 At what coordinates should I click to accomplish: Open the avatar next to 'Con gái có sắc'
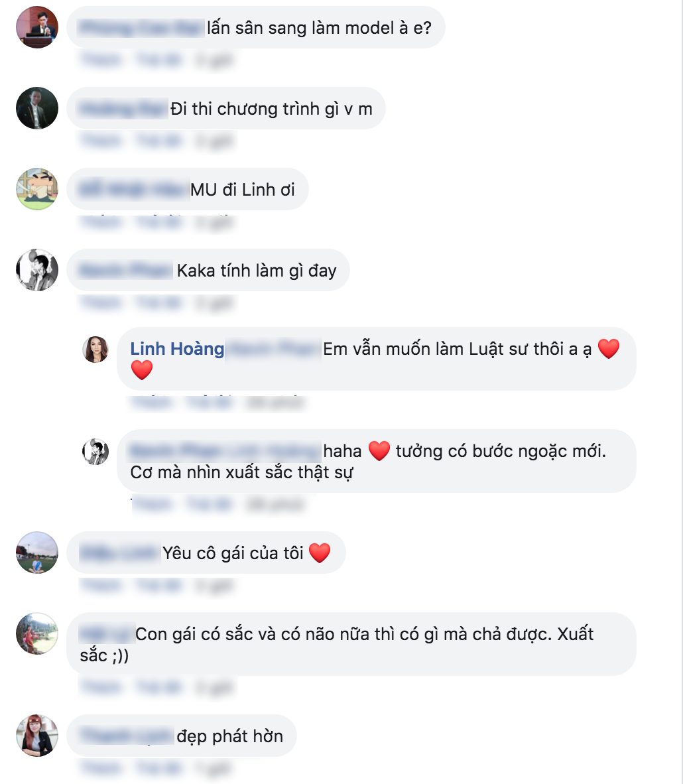pyautogui.click(x=37, y=633)
